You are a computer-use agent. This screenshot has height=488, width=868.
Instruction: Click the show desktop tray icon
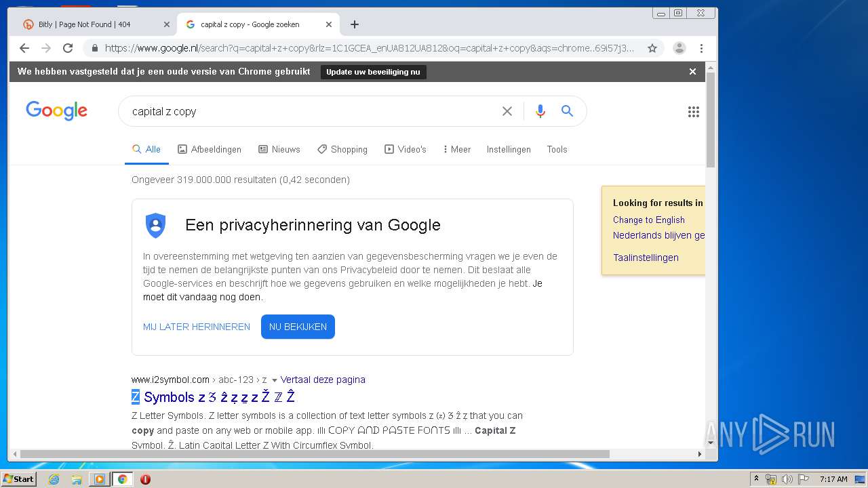861,479
